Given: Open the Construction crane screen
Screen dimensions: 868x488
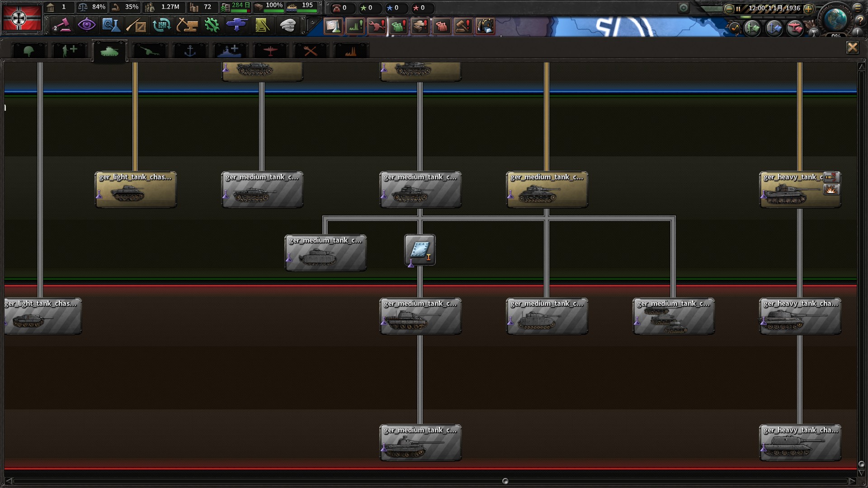Looking at the screenshot, I should (187, 25).
